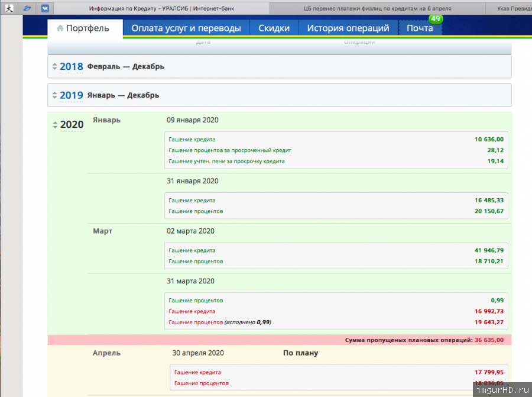The height and width of the screenshot is (397, 532).
Task: Open the pinned VK tab icon
Action: (x=45, y=8)
